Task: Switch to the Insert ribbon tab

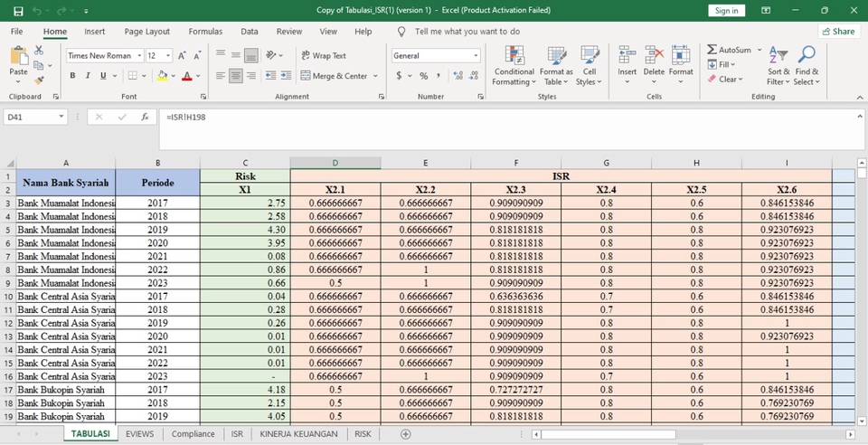Action: [95, 32]
